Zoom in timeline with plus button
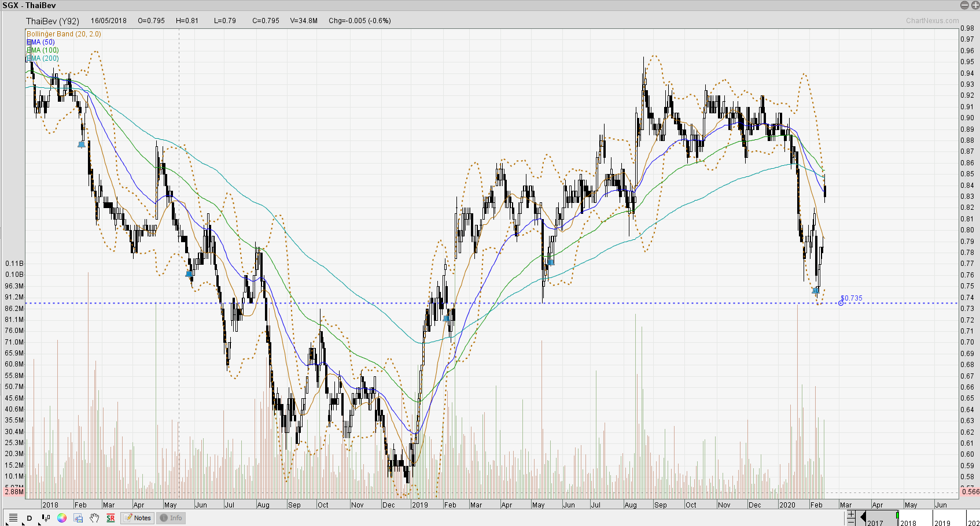Viewport: 980px width, 526px height. tap(851, 514)
